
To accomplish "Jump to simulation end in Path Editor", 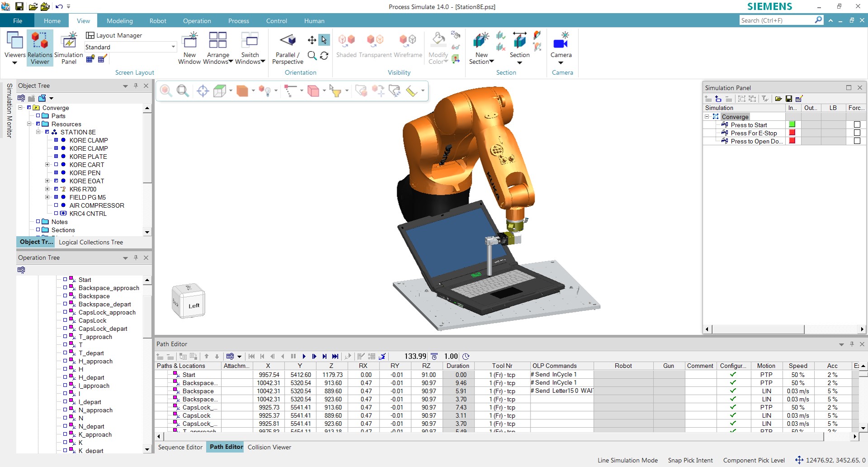I will [x=335, y=357].
